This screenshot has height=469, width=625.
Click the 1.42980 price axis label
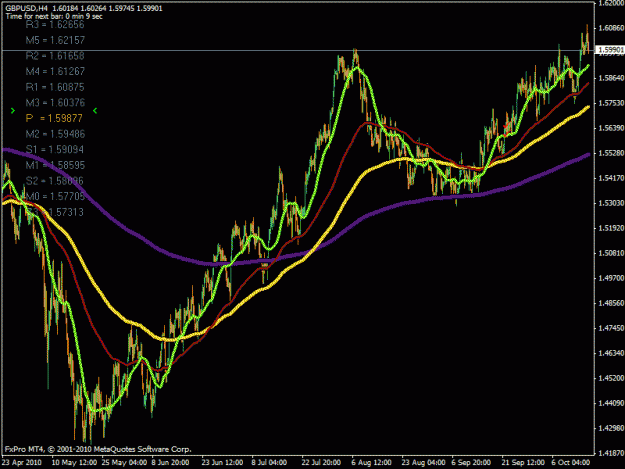(x=611, y=428)
